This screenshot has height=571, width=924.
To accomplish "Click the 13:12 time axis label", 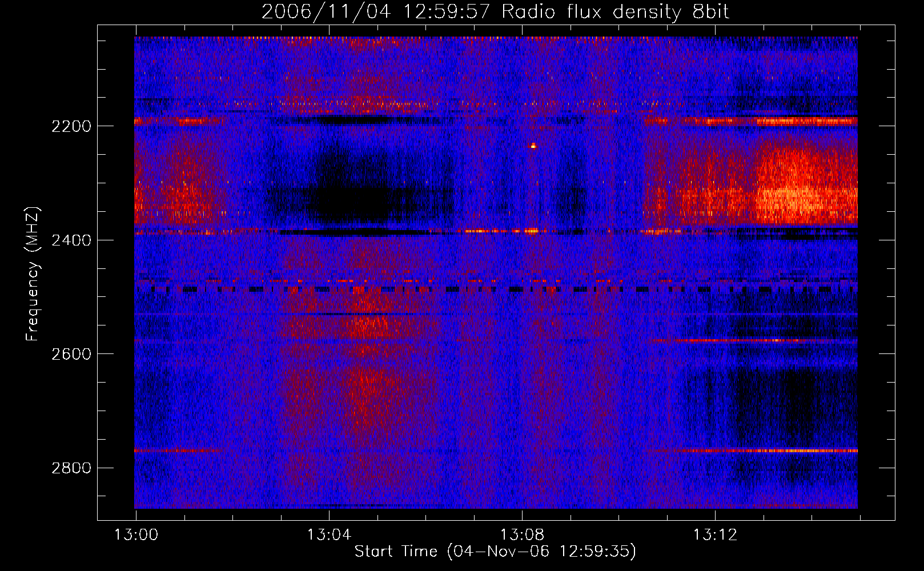I will click(x=715, y=535).
